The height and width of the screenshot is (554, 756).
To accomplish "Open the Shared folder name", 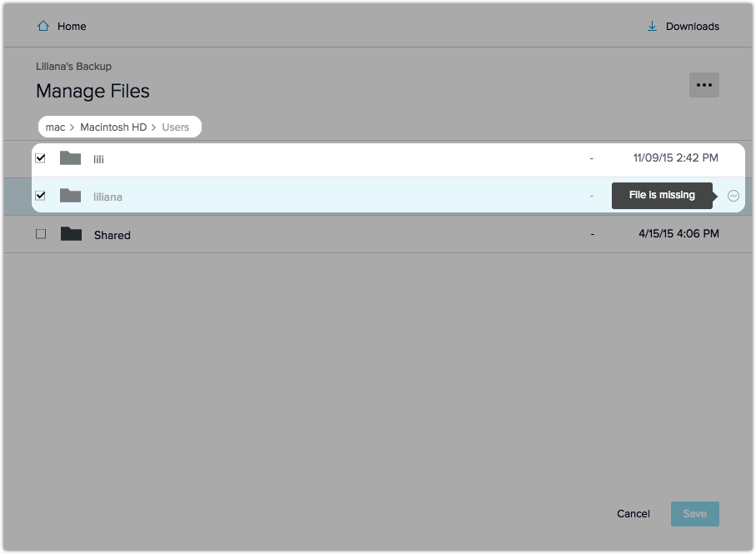I will pyautogui.click(x=112, y=235).
